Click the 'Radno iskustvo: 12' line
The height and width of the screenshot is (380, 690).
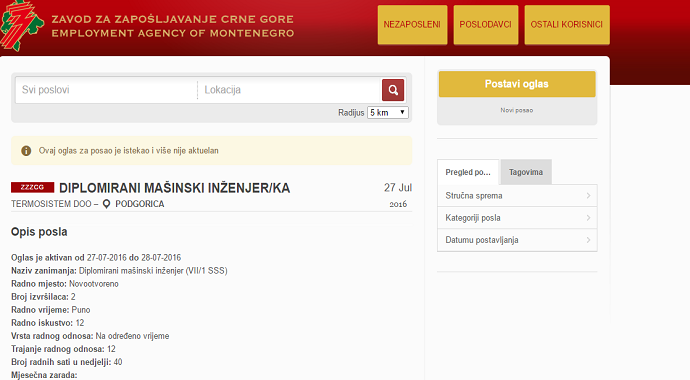[x=48, y=323]
